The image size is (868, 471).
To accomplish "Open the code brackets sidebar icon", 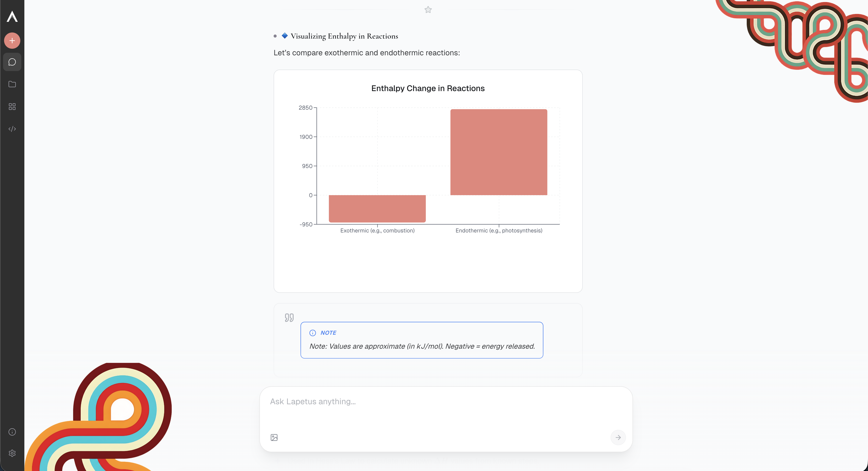I will [x=12, y=129].
